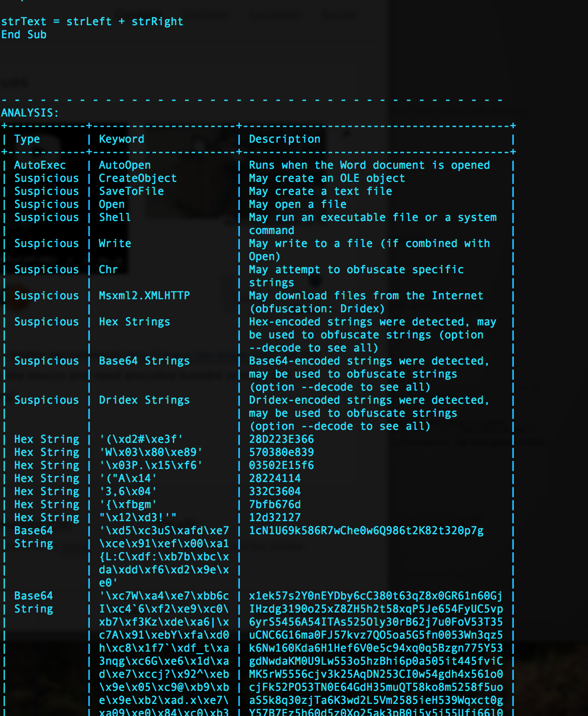Select the 'End Sub' line
The image size is (588, 716).
point(24,34)
